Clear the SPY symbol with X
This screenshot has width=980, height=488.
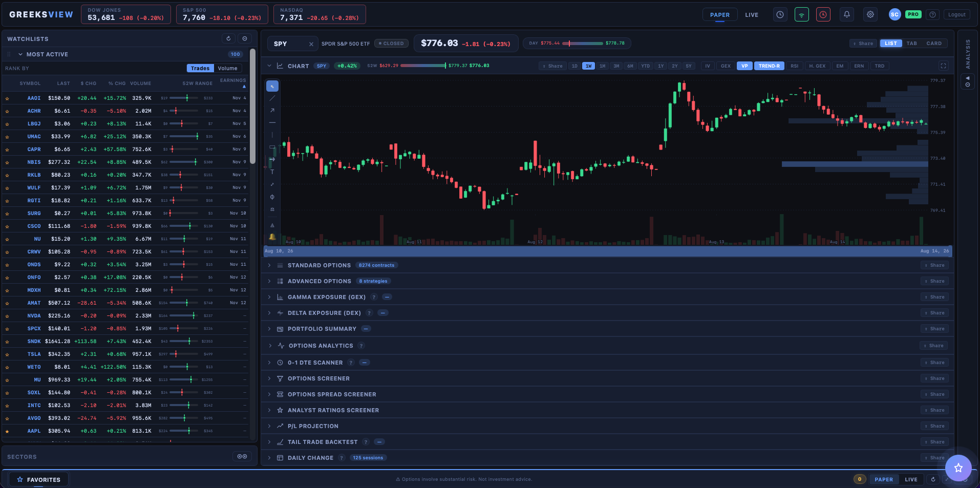coord(311,44)
